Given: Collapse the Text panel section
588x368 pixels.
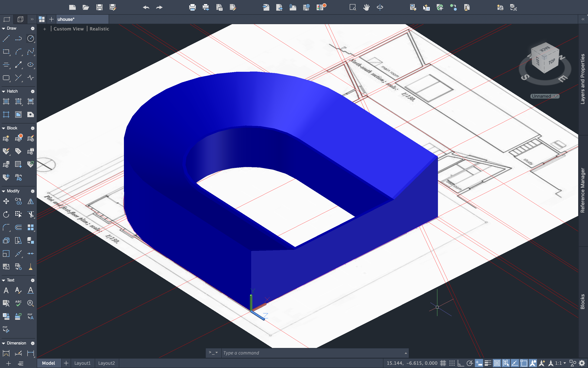Looking at the screenshot, I should coord(3,280).
